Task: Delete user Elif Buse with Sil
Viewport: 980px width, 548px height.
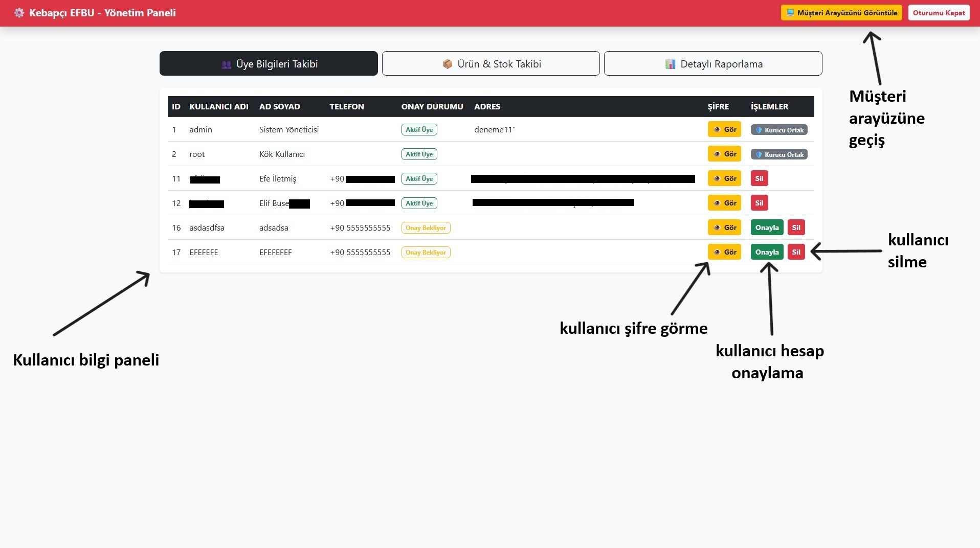Action: (759, 203)
